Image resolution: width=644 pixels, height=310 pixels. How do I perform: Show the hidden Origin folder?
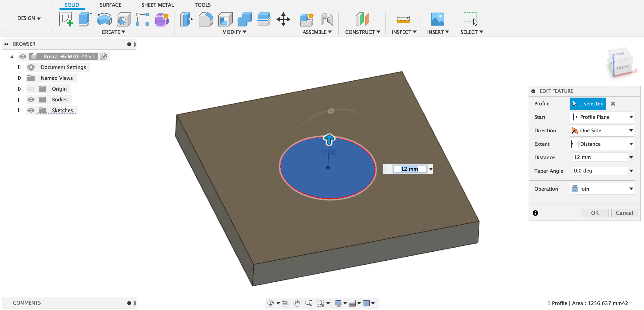pyautogui.click(x=31, y=89)
